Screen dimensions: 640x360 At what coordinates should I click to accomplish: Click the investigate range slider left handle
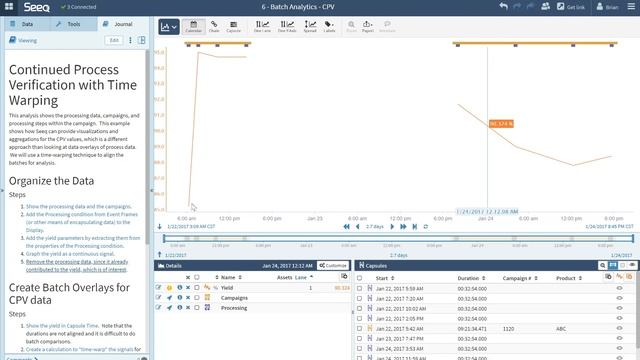coord(164,238)
